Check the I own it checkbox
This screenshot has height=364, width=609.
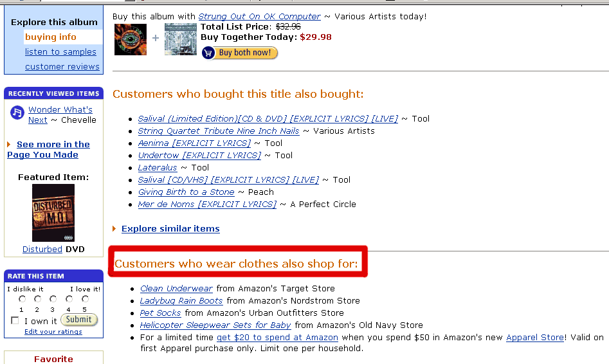[x=15, y=320]
